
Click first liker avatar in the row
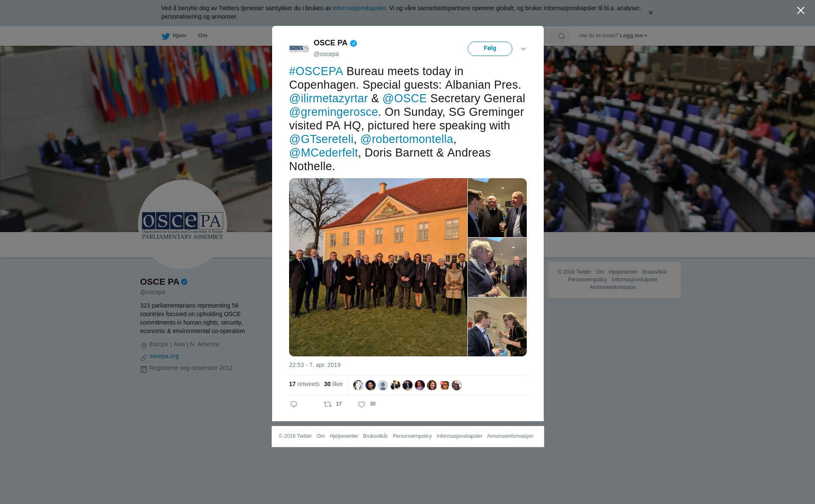(x=358, y=385)
